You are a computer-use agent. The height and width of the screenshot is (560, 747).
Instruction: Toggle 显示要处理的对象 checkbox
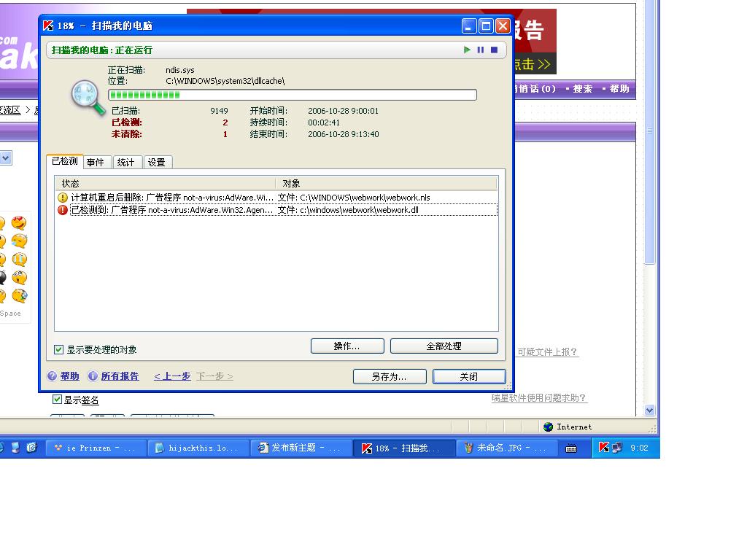tap(58, 349)
